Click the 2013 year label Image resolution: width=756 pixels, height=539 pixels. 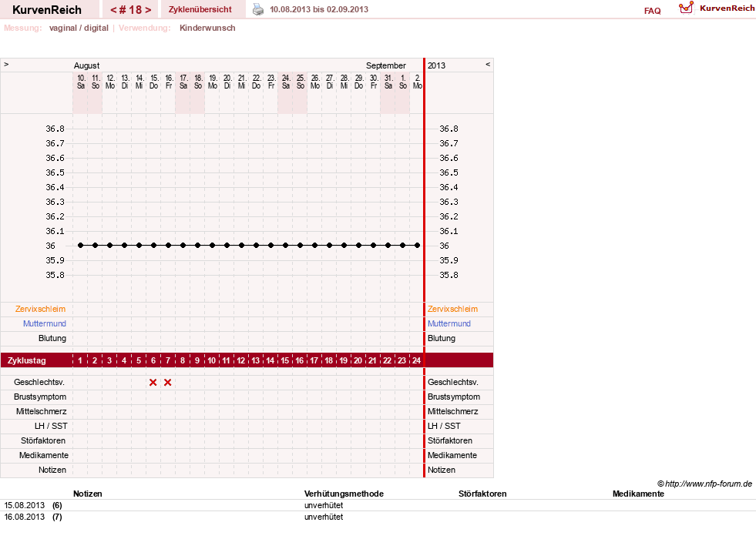pos(436,65)
